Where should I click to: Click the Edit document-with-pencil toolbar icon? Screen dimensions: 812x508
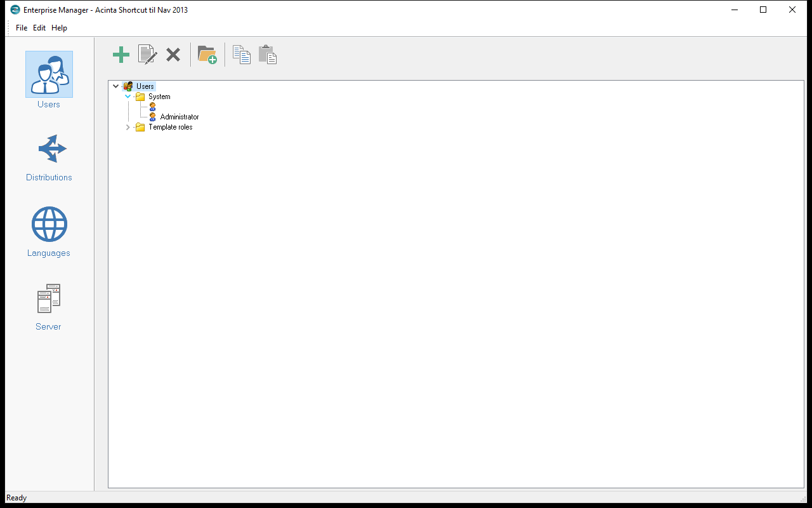point(148,55)
